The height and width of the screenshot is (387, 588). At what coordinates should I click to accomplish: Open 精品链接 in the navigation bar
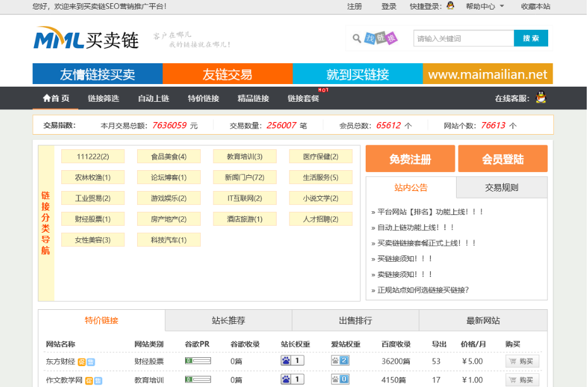[x=253, y=99]
